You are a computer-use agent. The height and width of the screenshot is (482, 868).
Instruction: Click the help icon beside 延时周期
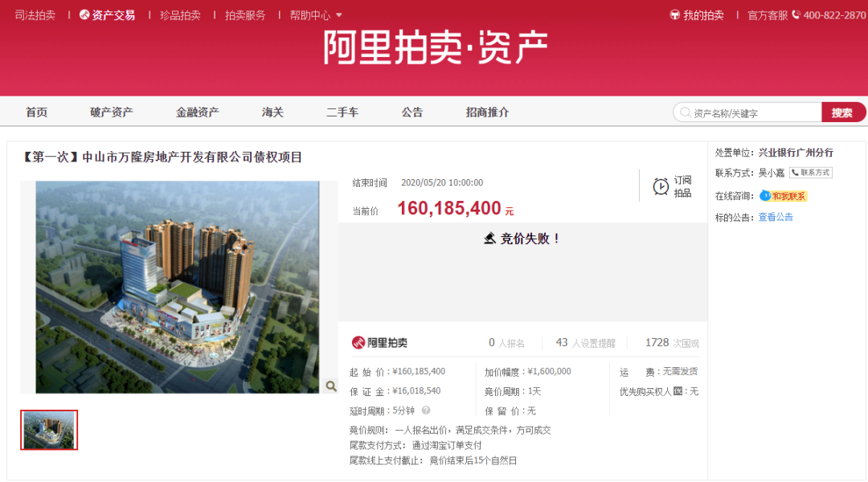pyautogui.click(x=426, y=411)
